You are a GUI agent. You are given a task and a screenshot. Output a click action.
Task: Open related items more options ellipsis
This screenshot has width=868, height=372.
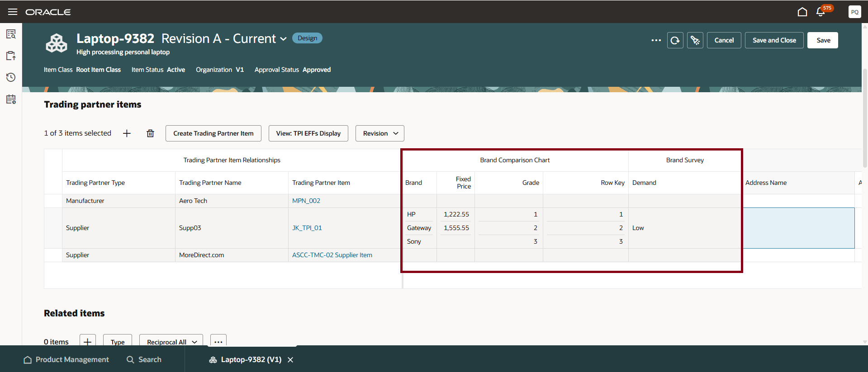coord(218,342)
